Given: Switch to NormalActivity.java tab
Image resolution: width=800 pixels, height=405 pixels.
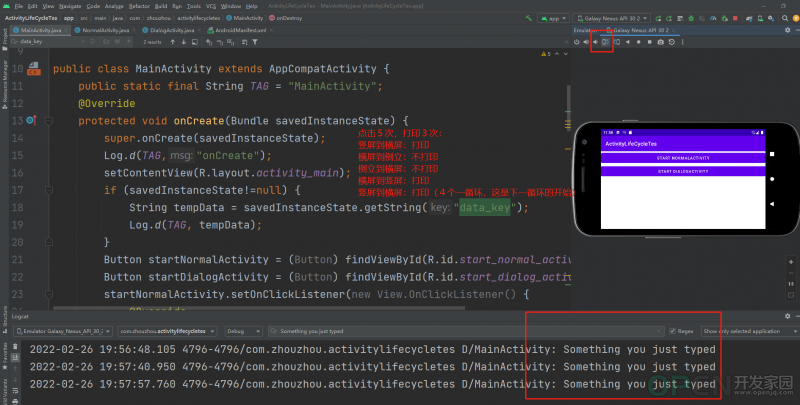Looking at the screenshot, I should [x=106, y=30].
